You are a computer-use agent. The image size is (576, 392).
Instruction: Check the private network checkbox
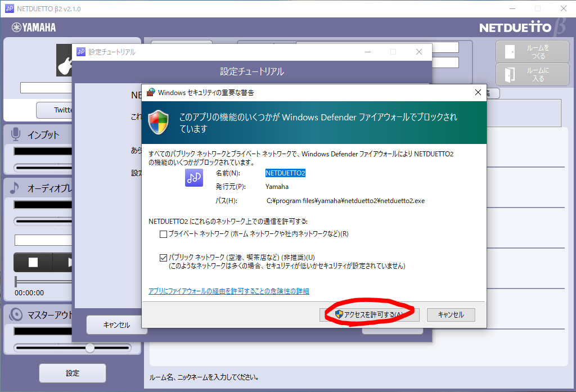164,234
